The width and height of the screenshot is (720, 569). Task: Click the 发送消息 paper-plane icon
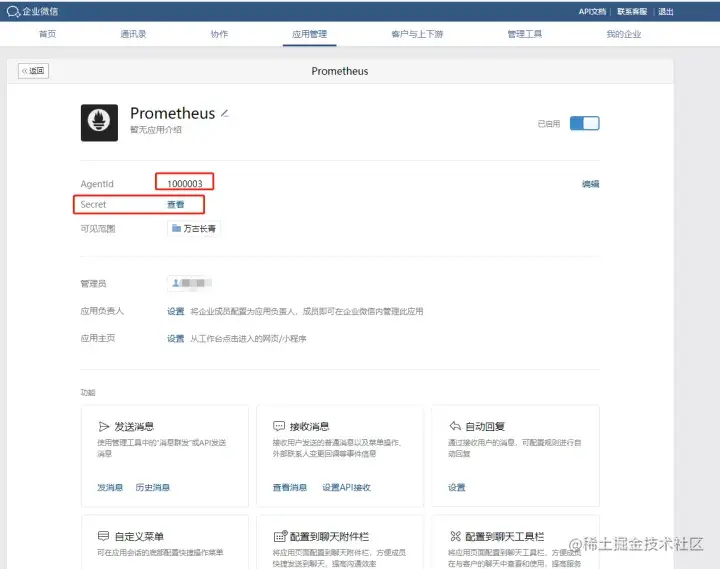point(104,427)
